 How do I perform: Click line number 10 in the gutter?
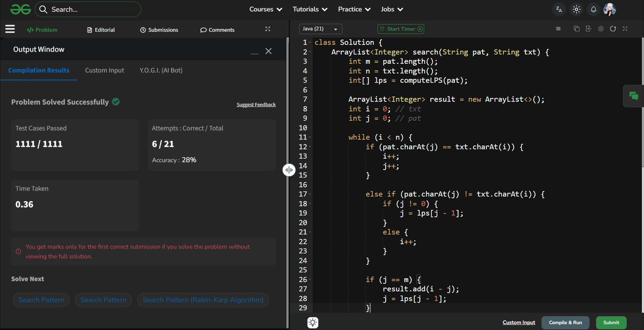303,128
